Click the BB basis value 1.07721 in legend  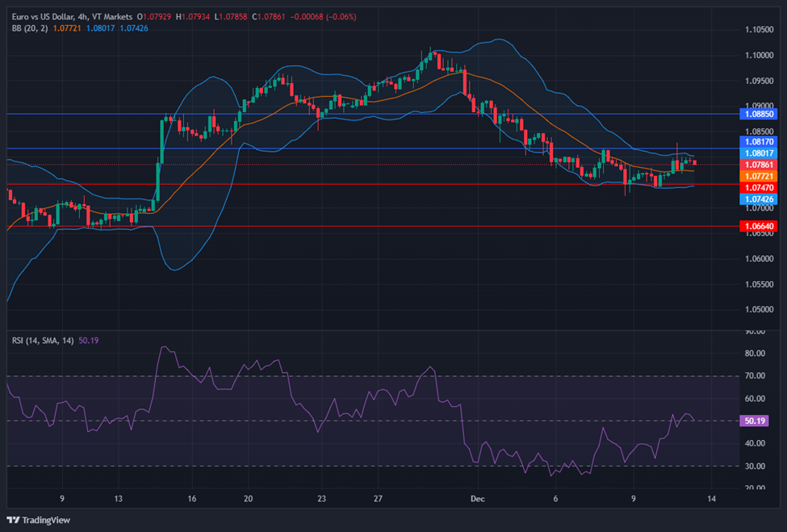pos(67,28)
